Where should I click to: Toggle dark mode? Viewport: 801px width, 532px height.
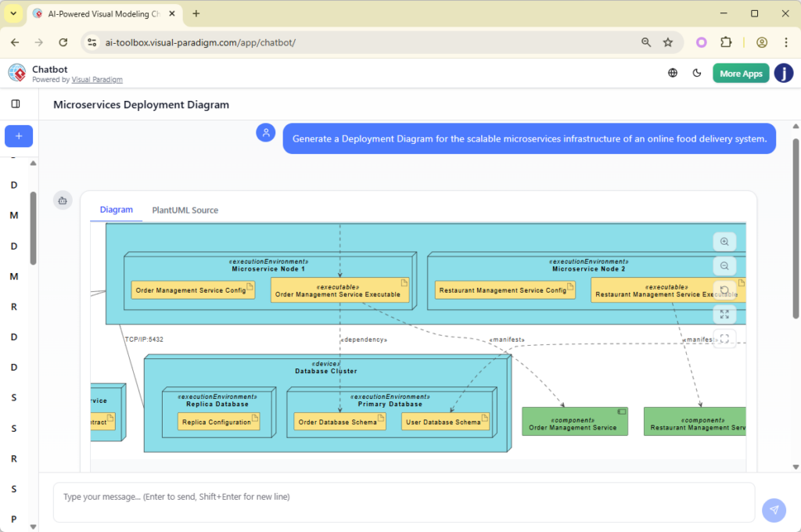697,72
